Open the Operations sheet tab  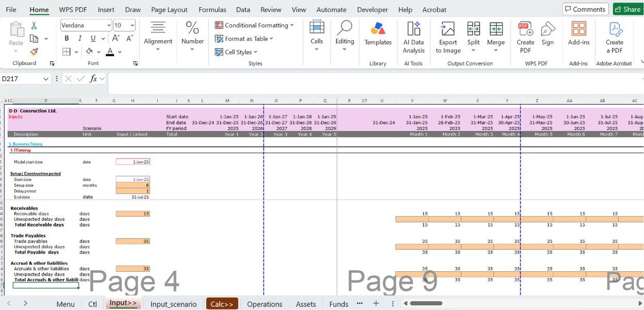264,304
